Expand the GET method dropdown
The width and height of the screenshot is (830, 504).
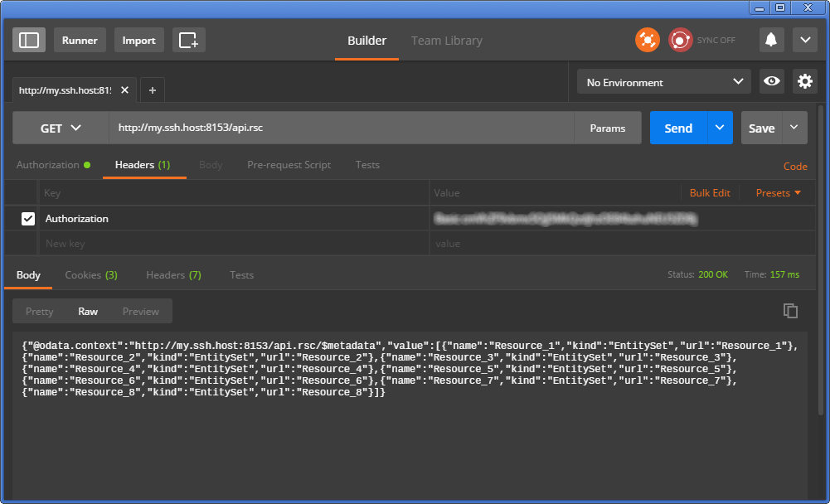pos(61,128)
